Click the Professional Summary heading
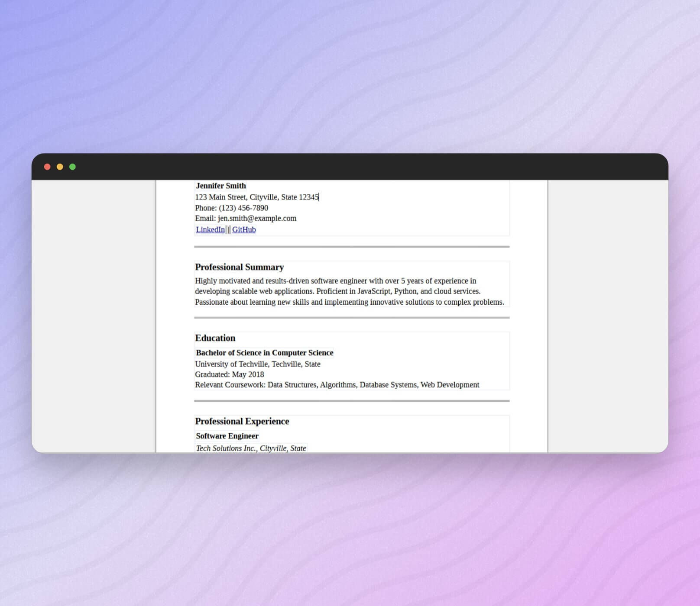Screen dimensions: 700x606 (x=239, y=267)
